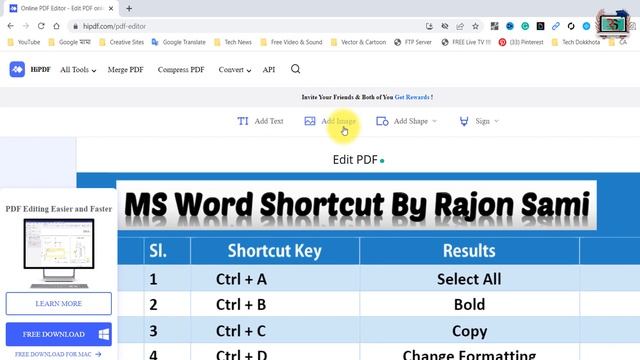Expand the Sign dropdown arrow
Image resolution: width=640 pixels, height=360 pixels.
(496, 121)
